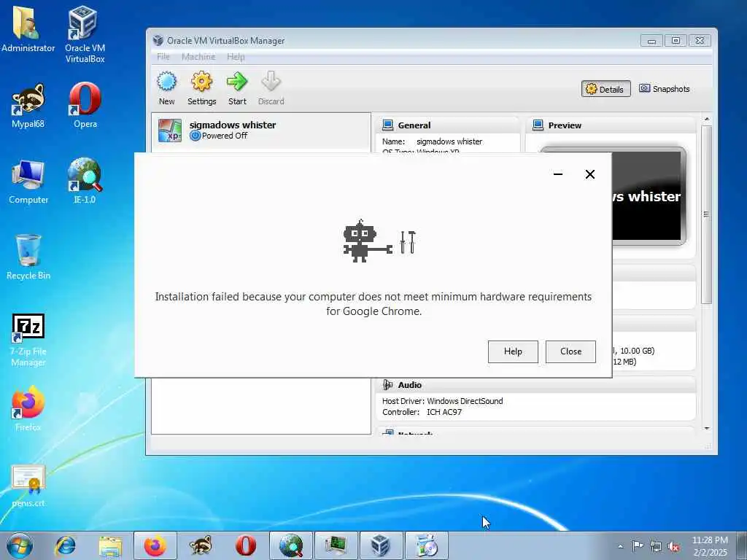Select the .crt certificate file on desktop
Screen dimensions: 747x560
(x=28, y=486)
